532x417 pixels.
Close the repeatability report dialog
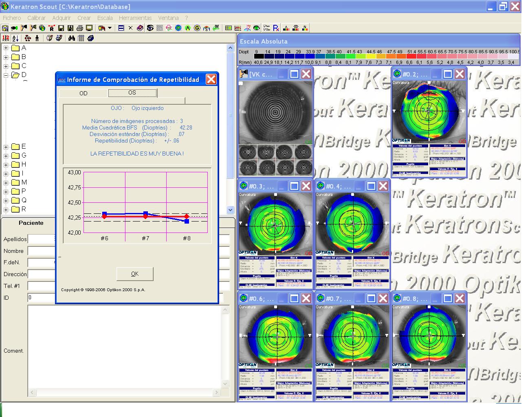(211, 79)
